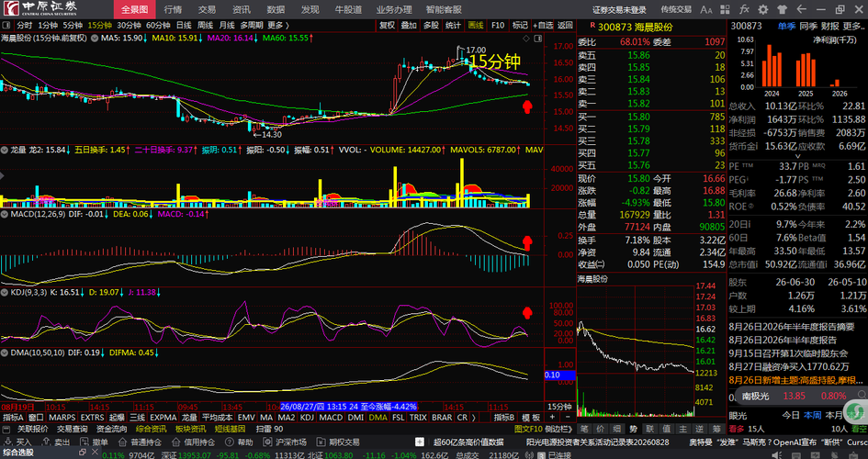This screenshot has width=868, height=459.
Task: Click the minus button next to 模板
Action: (567, 418)
